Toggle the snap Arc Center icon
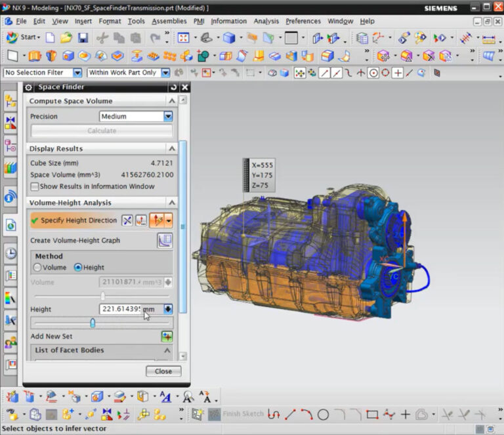 [373, 73]
